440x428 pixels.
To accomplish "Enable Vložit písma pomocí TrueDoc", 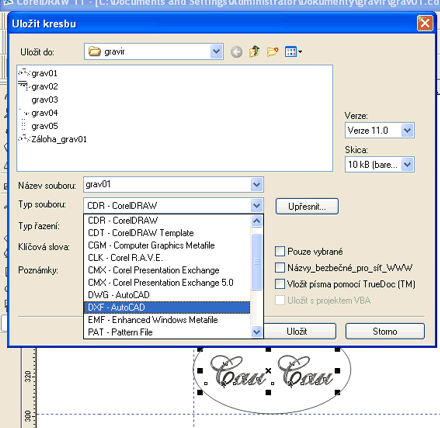I will coord(280,284).
